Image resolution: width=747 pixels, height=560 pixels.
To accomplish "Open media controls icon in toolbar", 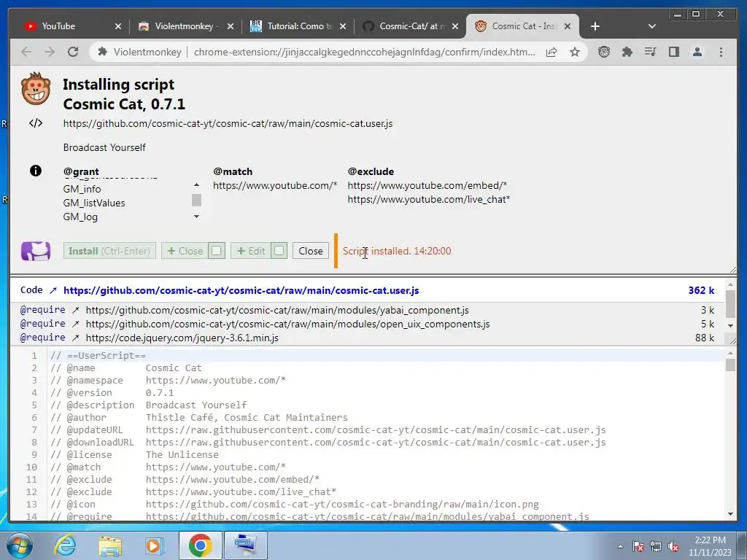I will point(650,52).
